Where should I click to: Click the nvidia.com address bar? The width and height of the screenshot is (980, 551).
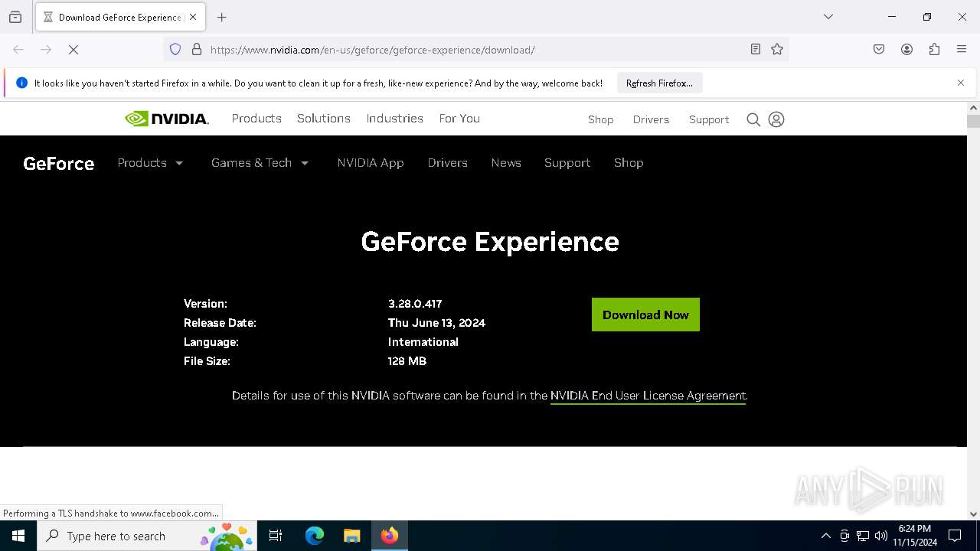pyautogui.click(x=475, y=50)
